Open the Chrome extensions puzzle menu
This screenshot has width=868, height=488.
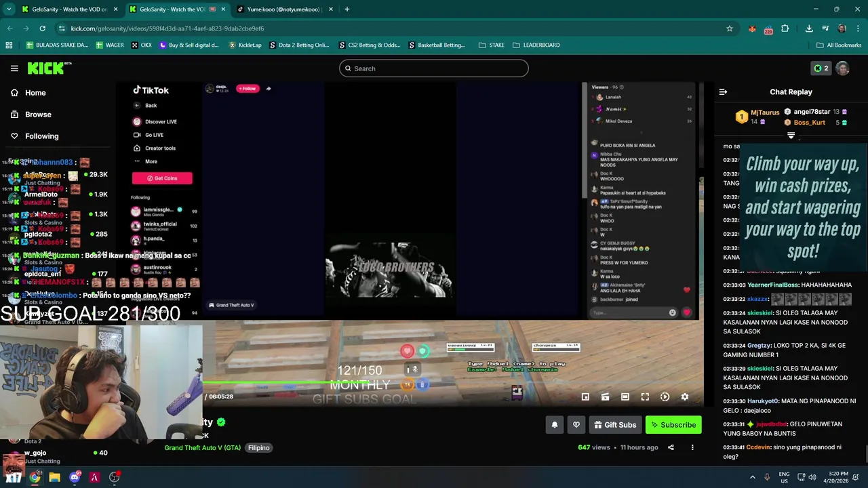click(x=785, y=28)
